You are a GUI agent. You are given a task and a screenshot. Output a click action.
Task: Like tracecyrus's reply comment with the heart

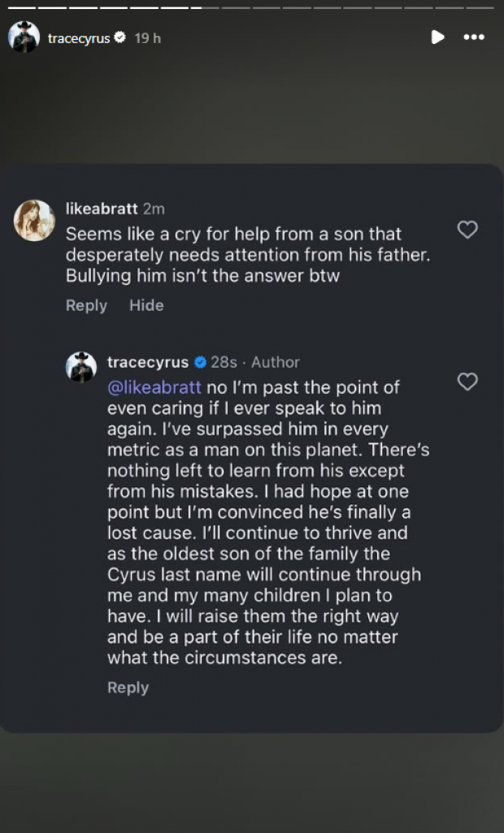[x=467, y=382]
